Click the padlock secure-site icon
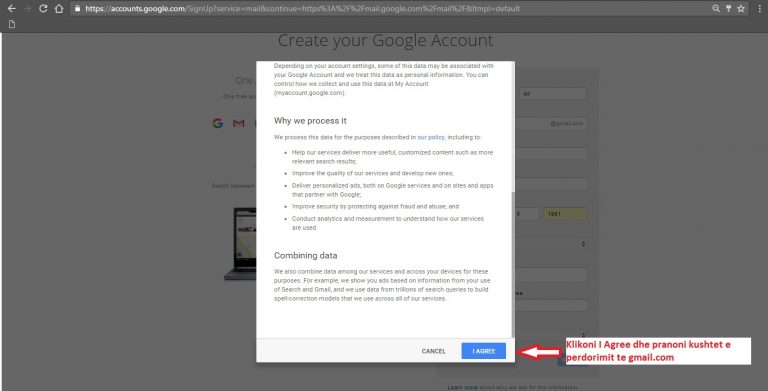Screen dimensions: 768x391 (77, 8)
